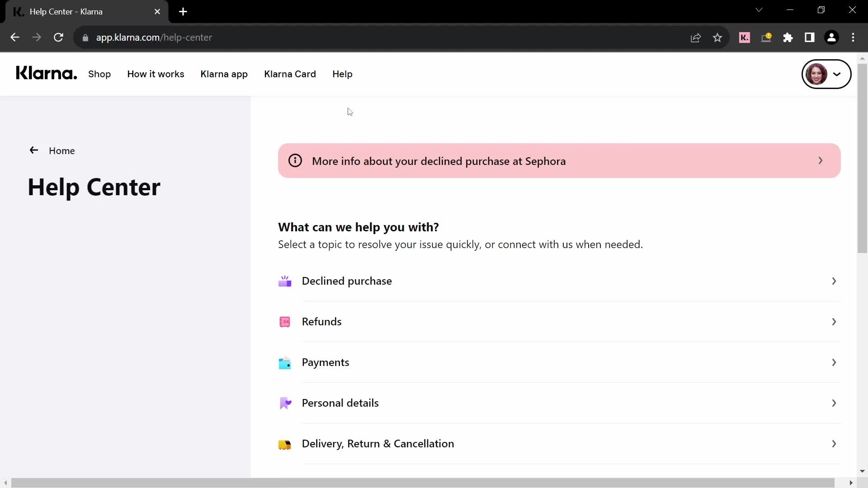The image size is (868, 488).
Task: Expand the Refunds row chevron
Action: [834, 322]
